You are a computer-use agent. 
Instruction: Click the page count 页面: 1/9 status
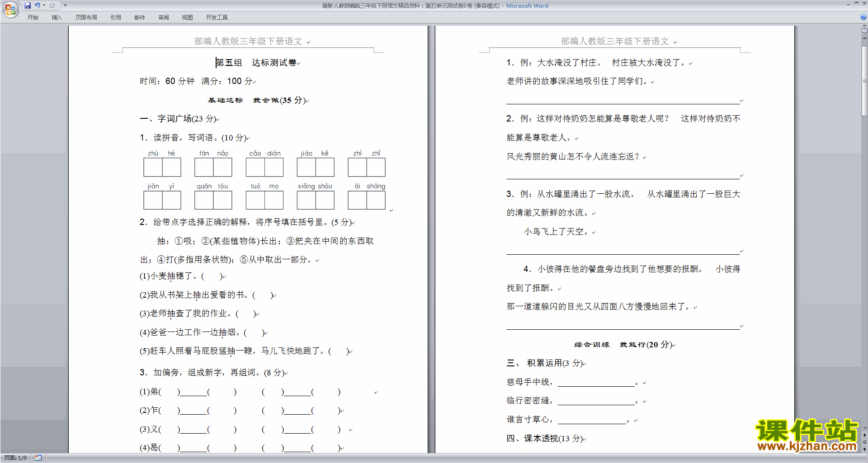tap(15, 458)
